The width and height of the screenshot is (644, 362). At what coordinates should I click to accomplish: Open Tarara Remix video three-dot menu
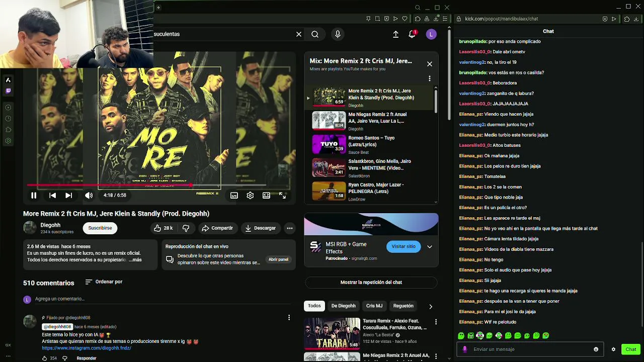(436, 322)
